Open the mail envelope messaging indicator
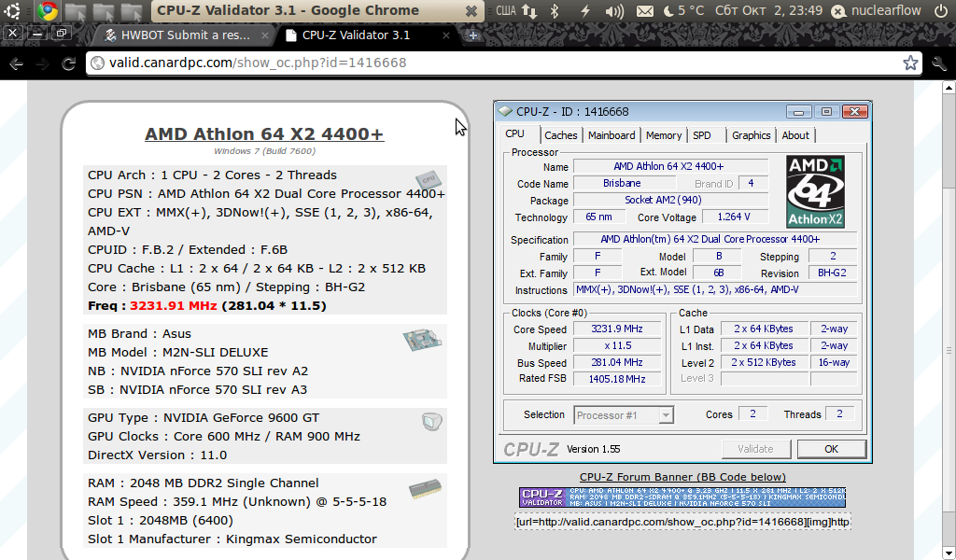Screen dimensions: 956x560 point(644,11)
